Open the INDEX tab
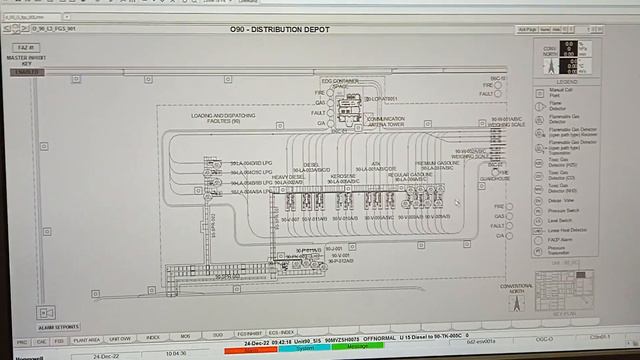The width and height of the screenshot is (640, 360). [x=153, y=338]
